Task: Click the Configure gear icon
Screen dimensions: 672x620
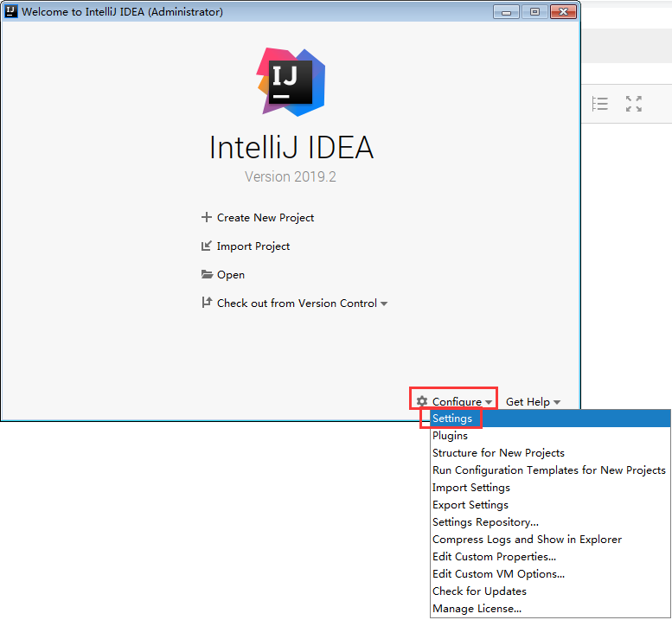Action: 422,401
